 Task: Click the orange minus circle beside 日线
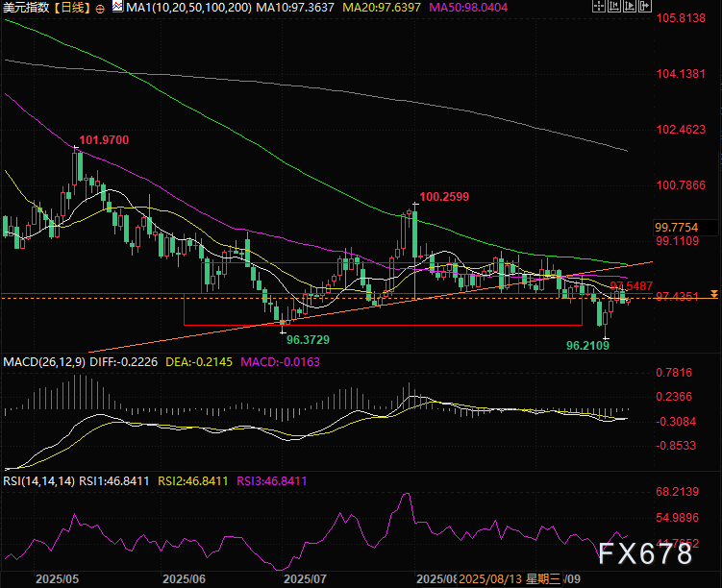[101, 8]
